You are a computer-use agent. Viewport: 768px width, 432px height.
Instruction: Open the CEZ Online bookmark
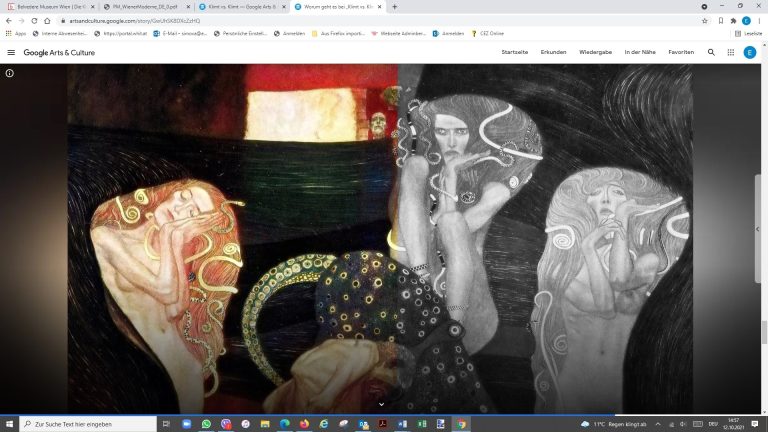point(487,33)
